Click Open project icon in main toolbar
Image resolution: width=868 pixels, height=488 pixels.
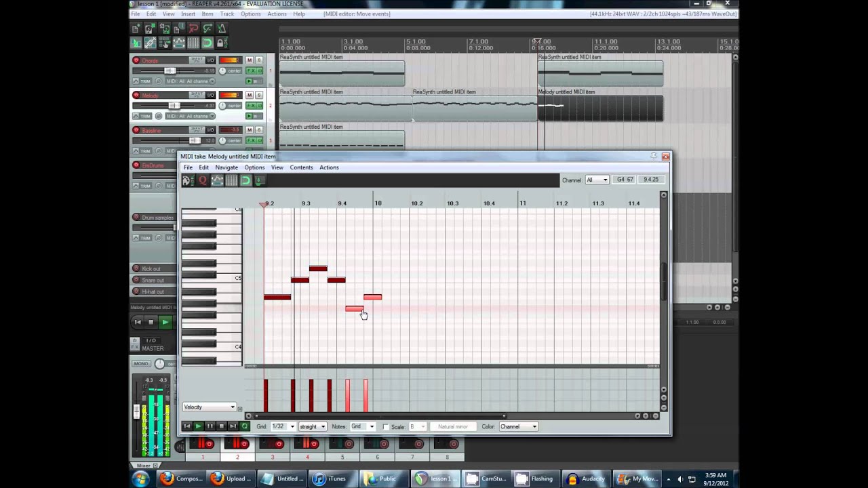(x=151, y=28)
